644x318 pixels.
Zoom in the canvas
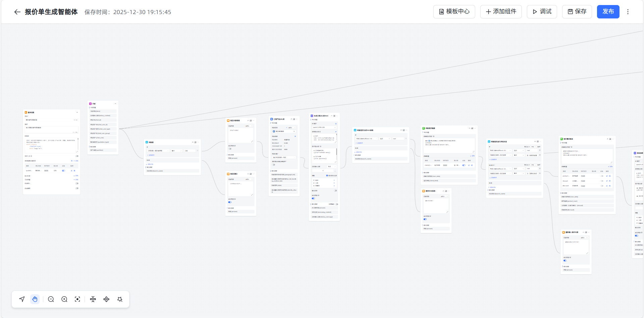pos(64,299)
